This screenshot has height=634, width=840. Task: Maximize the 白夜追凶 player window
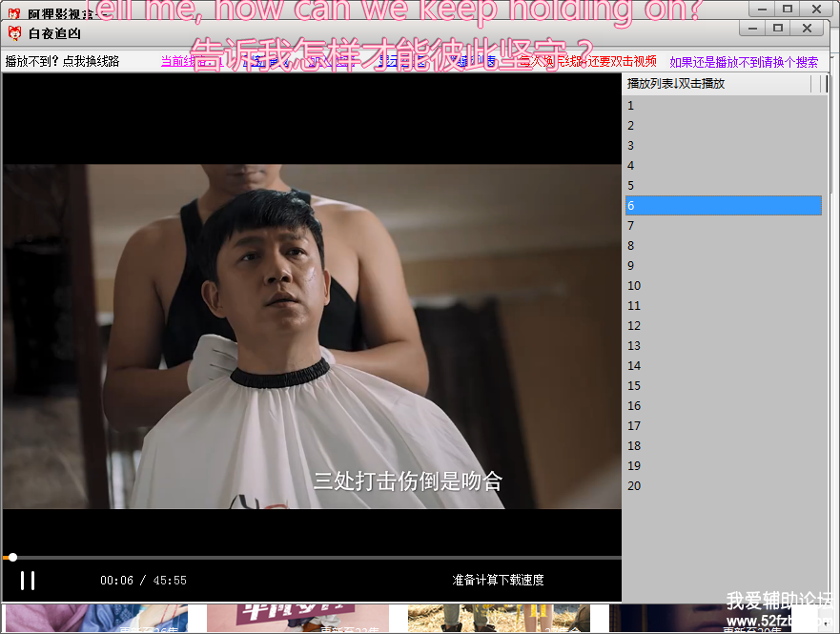click(778, 29)
